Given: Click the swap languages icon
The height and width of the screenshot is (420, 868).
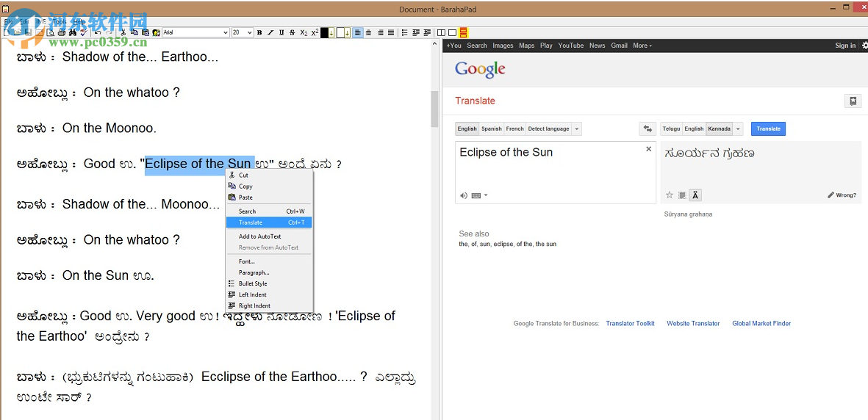Looking at the screenshot, I should (648, 128).
